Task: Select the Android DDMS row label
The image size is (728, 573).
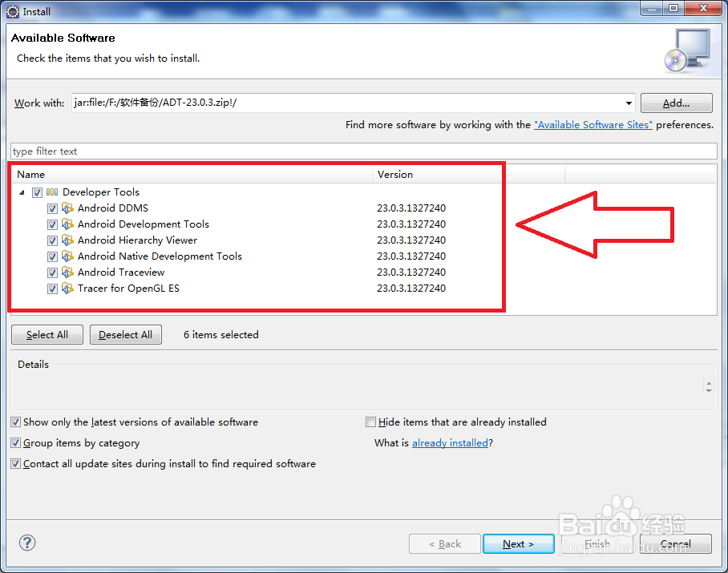Action: click(x=113, y=208)
